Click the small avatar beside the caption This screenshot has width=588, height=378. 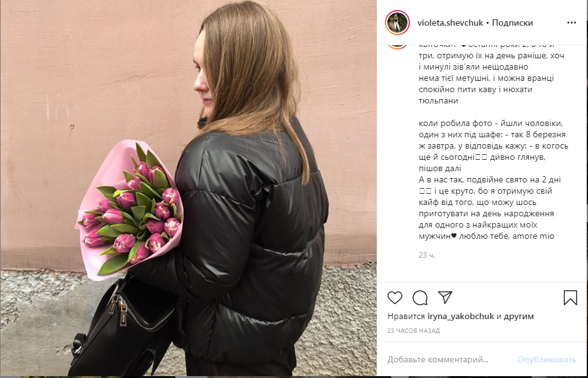pos(397,46)
